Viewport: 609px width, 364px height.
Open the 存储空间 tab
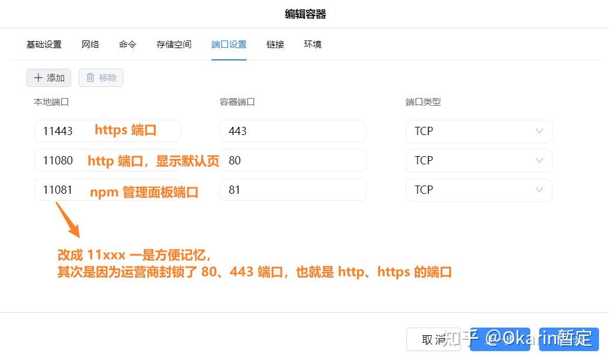click(x=173, y=44)
